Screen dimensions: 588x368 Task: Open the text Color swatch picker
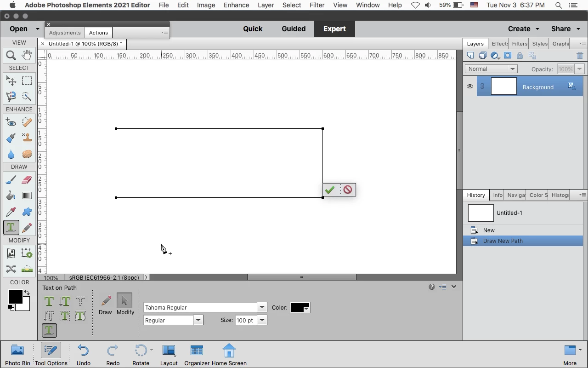[x=300, y=308]
